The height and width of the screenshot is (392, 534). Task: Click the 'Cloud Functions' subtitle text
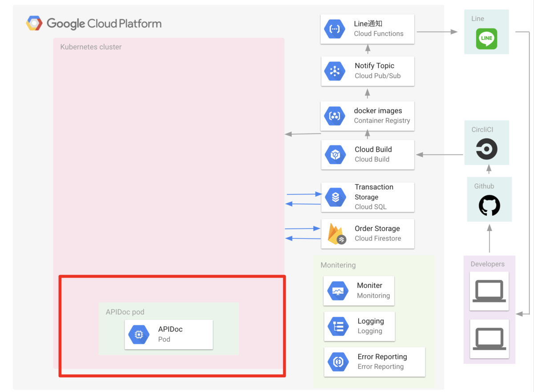tap(379, 34)
